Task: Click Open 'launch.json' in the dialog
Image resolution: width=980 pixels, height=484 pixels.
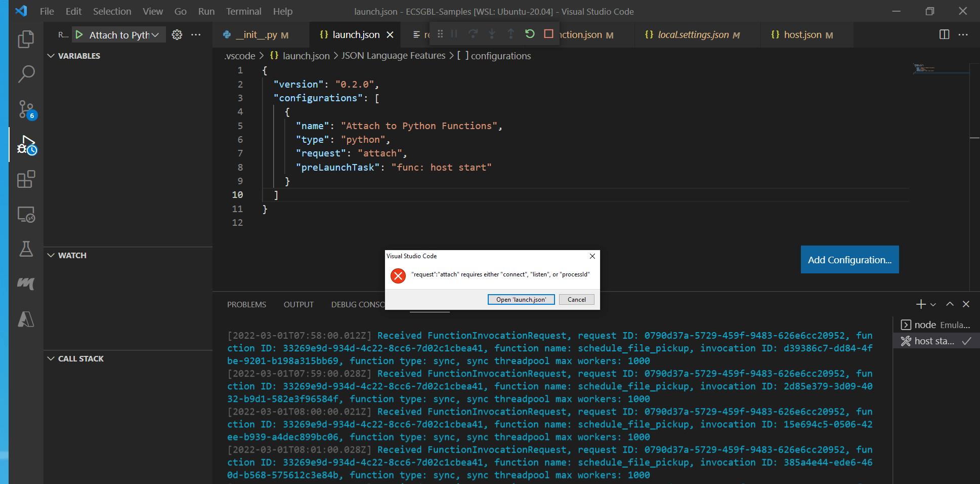Action: coord(521,300)
